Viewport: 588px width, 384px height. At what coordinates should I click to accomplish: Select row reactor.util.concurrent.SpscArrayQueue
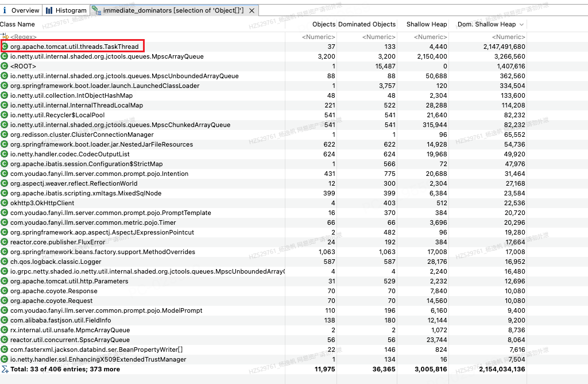(x=263, y=340)
